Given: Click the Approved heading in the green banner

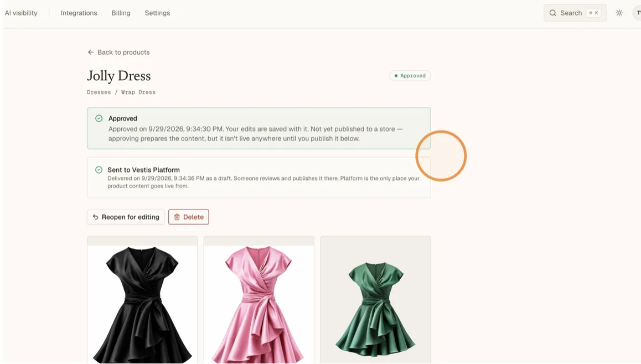Looking at the screenshot, I should pyautogui.click(x=123, y=118).
